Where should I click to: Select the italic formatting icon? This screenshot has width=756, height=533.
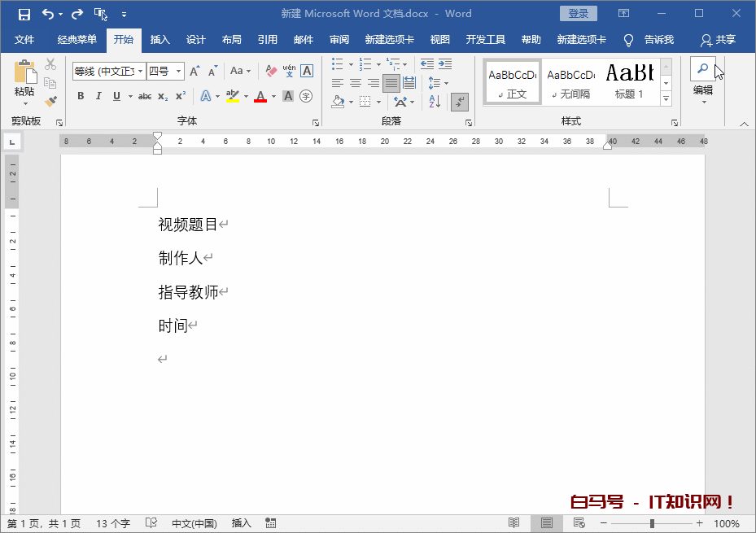coord(98,96)
